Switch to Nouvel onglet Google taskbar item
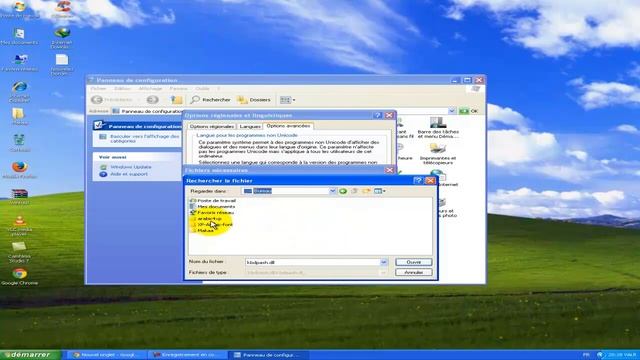Screen dimensions: 640x360 107,355
